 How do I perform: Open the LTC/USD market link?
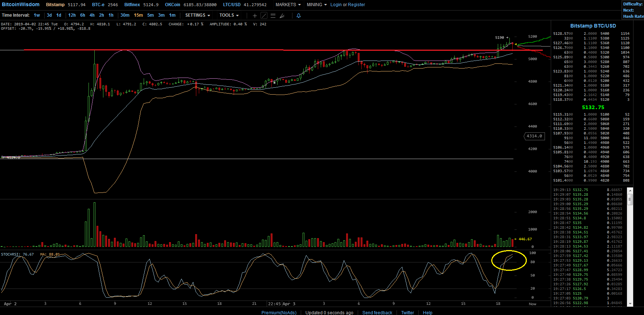232,5
